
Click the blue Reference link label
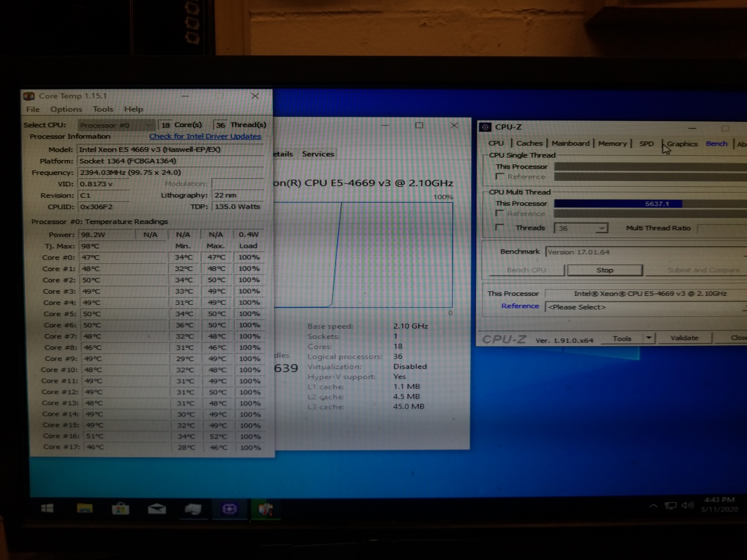click(x=520, y=306)
